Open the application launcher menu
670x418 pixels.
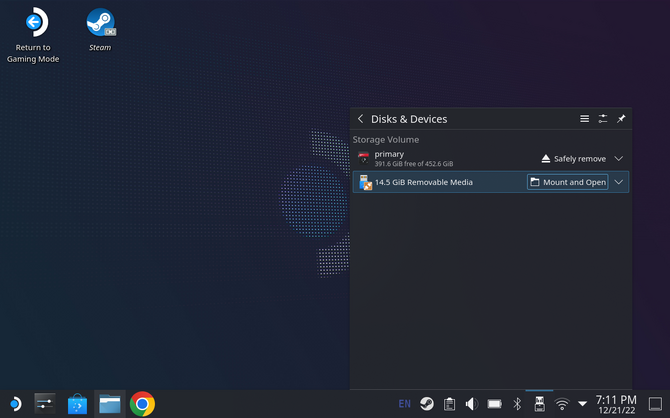point(14,404)
